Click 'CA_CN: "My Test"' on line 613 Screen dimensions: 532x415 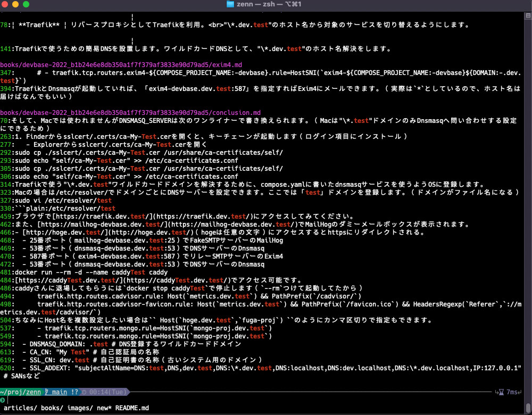60,352
